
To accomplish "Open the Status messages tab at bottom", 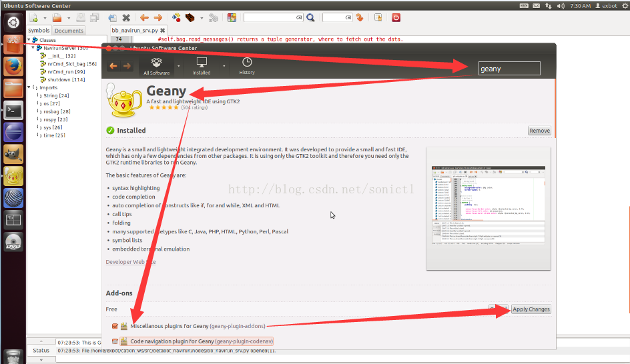I will coord(41,351).
